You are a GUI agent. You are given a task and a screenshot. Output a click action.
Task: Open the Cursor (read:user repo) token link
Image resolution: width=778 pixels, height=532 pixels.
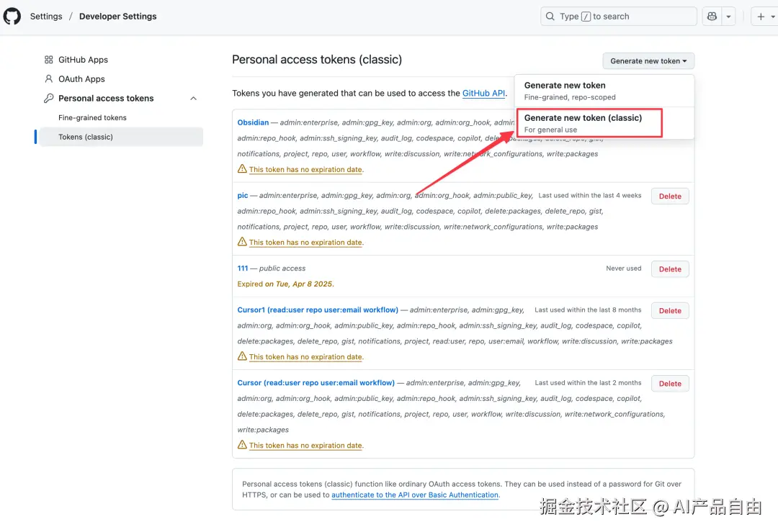point(316,383)
